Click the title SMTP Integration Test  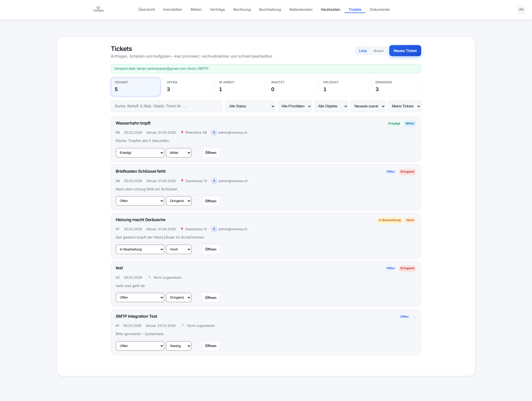136,316
